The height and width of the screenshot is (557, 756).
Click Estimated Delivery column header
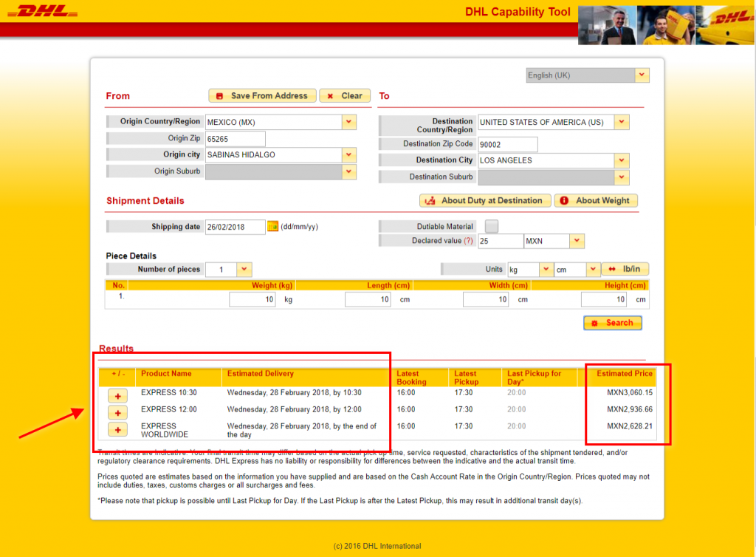tap(261, 373)
